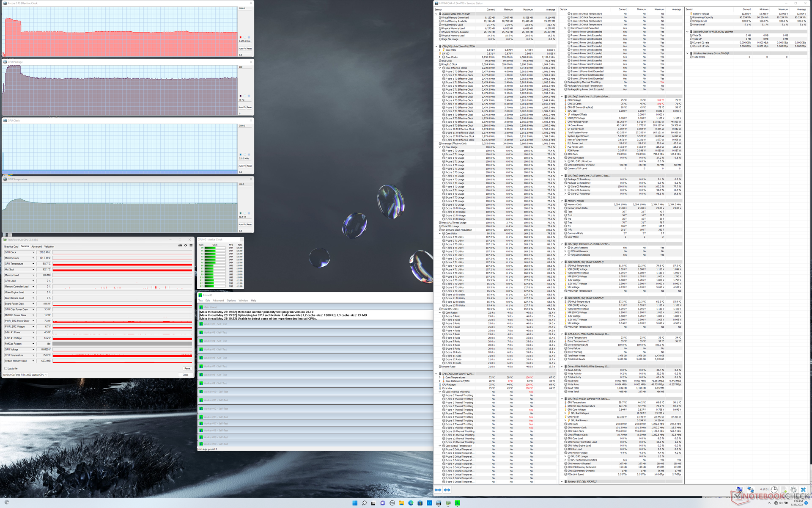
Task: Open Prime95 Options menu
Action: coord(231,301)
